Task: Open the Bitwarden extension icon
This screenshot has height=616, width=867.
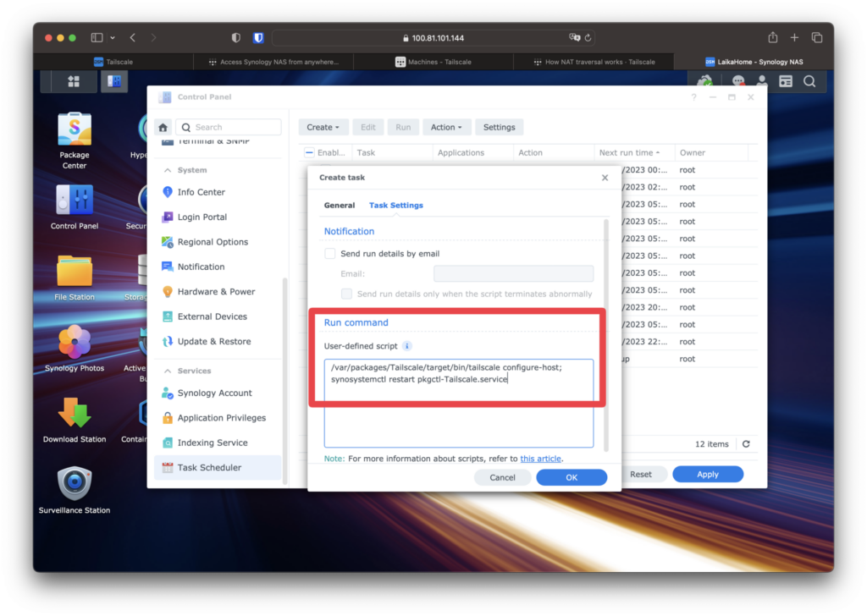Action: (x=258, y=37)
